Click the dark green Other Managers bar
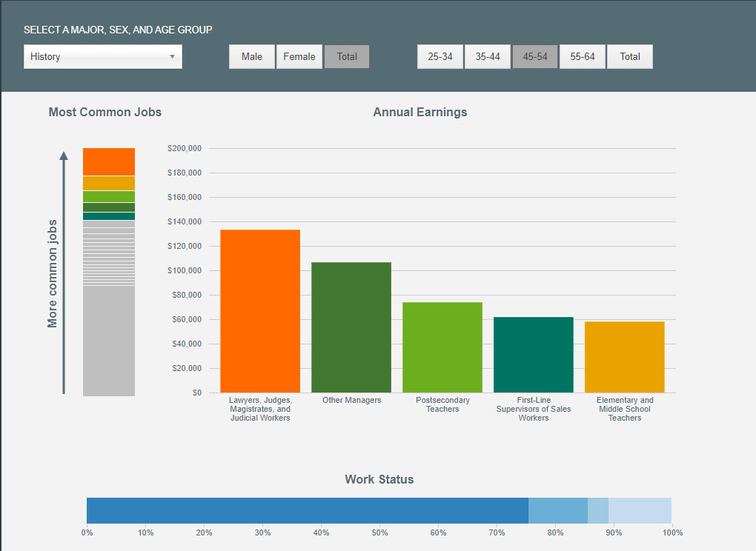The image size is (756, 551). [x=351, y=327]
